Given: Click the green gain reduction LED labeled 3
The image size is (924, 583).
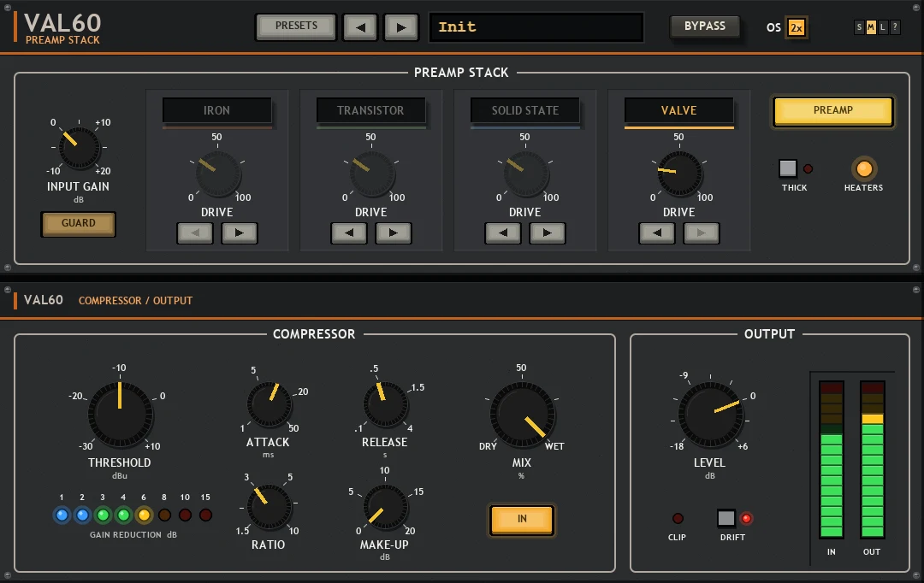Looking at the screenshot, I should coord(103,515).
